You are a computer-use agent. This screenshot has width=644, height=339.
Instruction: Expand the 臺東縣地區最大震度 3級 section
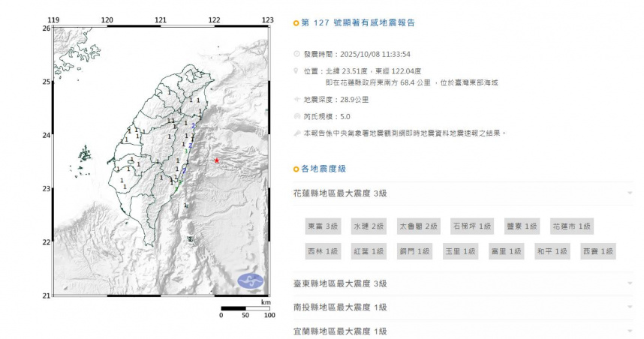click(630, 283)
